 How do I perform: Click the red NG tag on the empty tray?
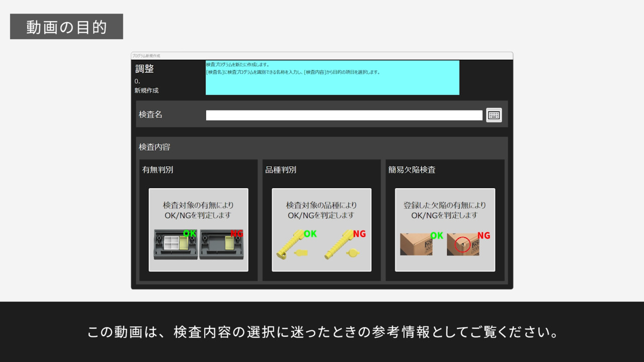click(236, 234)
